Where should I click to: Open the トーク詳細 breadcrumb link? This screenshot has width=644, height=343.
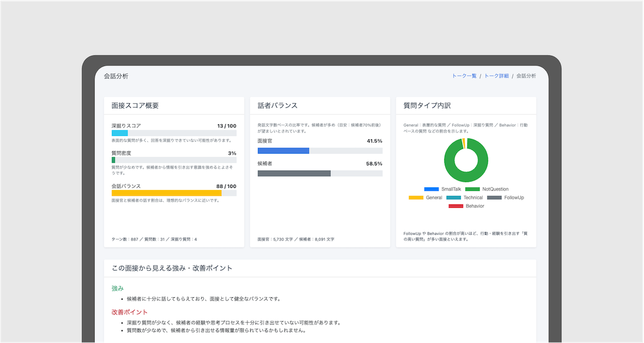click(x=496, y=76)
